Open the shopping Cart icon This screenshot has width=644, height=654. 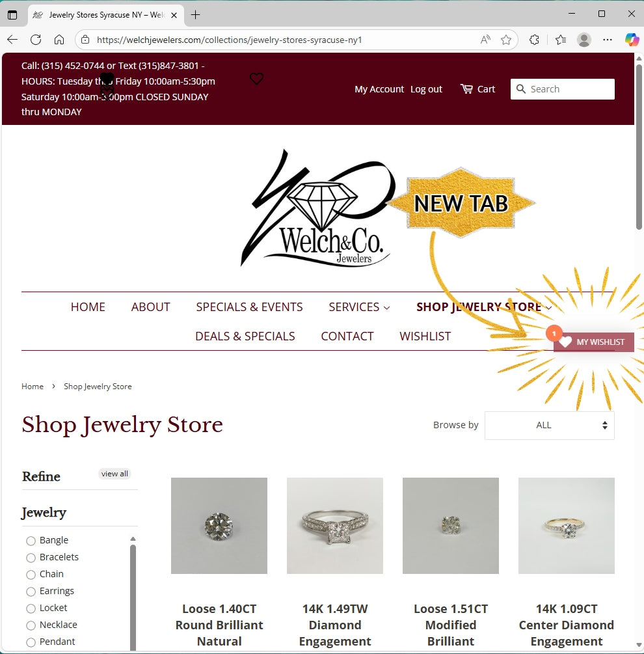pyautogui.click(x=466, y=89)
